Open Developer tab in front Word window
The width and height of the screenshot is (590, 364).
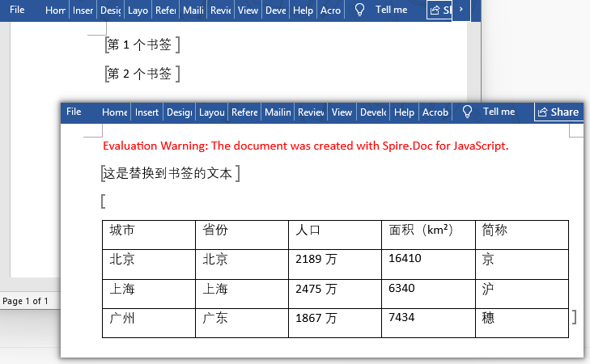pyautogui.click(x=373, y=112)
